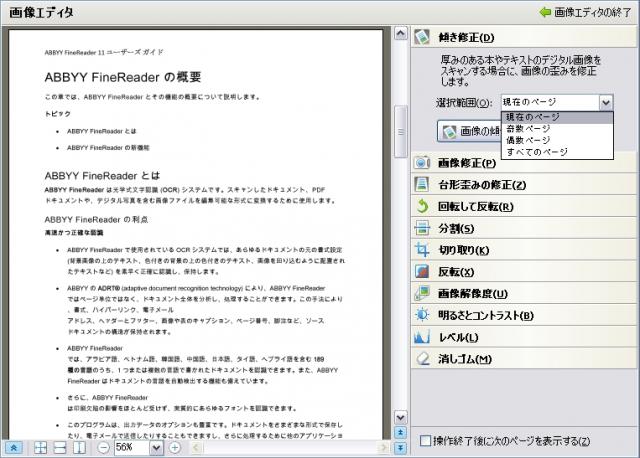Select すべてのページ in the dropdown list
The width and height of the screenshot is (640, 458).
coord(557,152)
